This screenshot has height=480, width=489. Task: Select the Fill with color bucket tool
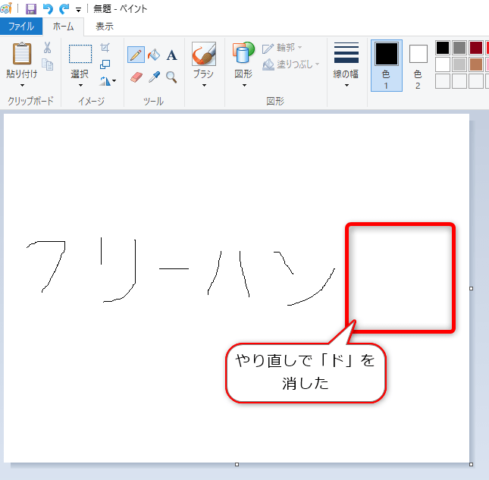[x=154, y=55]
